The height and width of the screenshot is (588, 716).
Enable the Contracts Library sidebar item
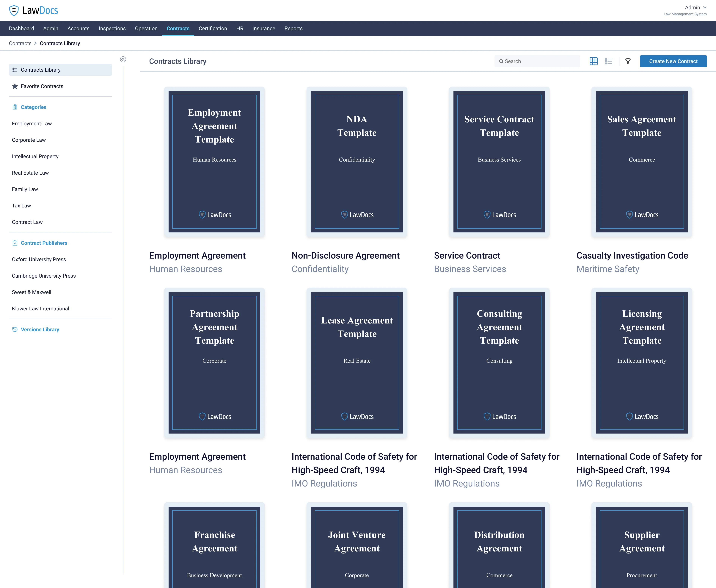pyautogui.click(x=59, y=70)
